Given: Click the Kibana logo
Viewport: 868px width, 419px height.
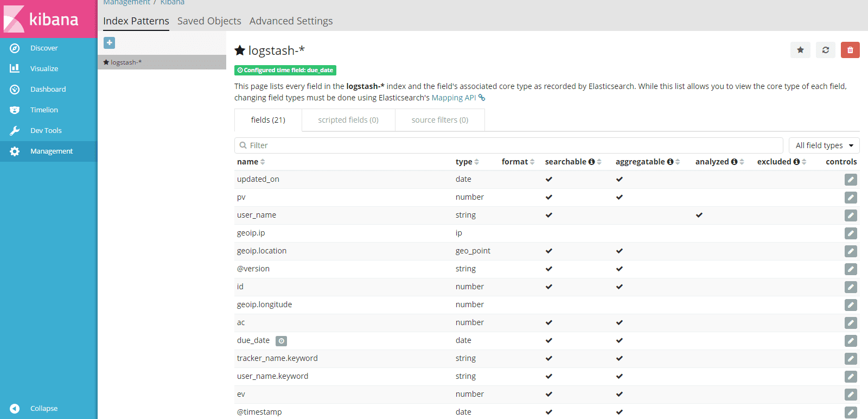Looking at the screenshot, I should click(x=48, y=19).
